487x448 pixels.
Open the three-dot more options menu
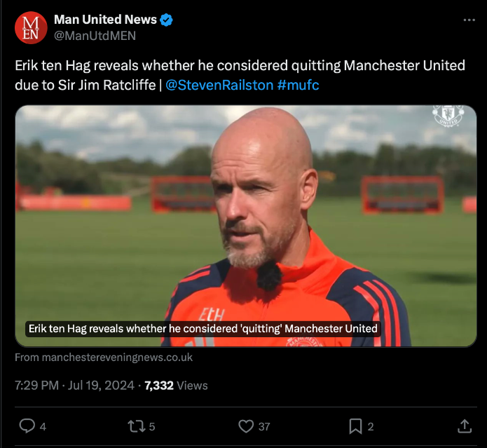pyautogui.click(x=469, y=20)
